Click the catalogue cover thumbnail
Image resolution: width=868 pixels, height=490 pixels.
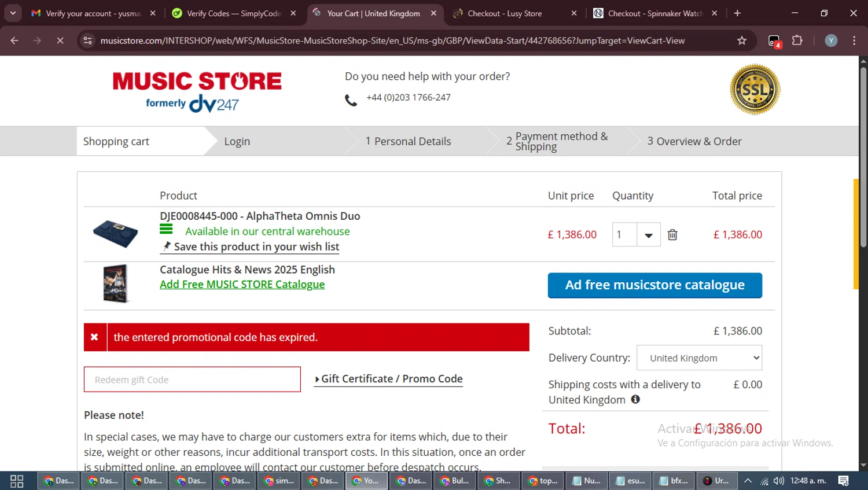116,283
